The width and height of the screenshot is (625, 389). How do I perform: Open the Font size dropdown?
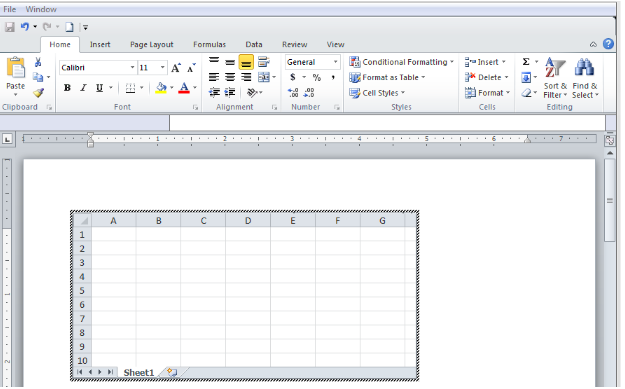[x=163, y=67]
